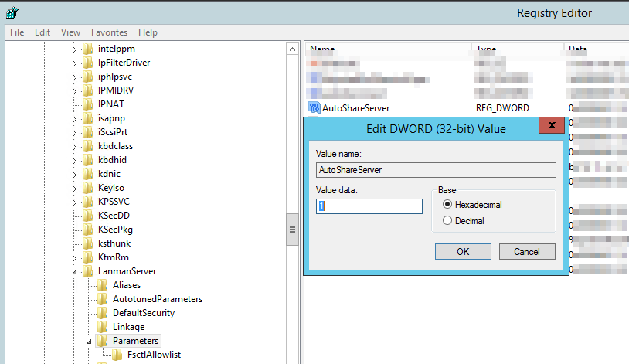The image size is (629, 364).
Task: Click the REG_DWORD type cell for AutoShareServer
Action: [502, 108]
